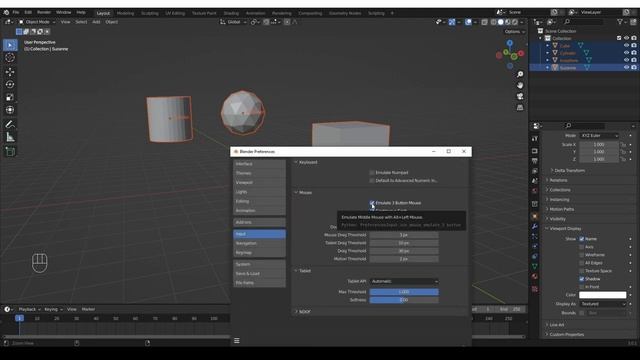Open the Texture properties tab icon
Image resolution: width=640 pixels, height=360 pixels.
[535, 289]
